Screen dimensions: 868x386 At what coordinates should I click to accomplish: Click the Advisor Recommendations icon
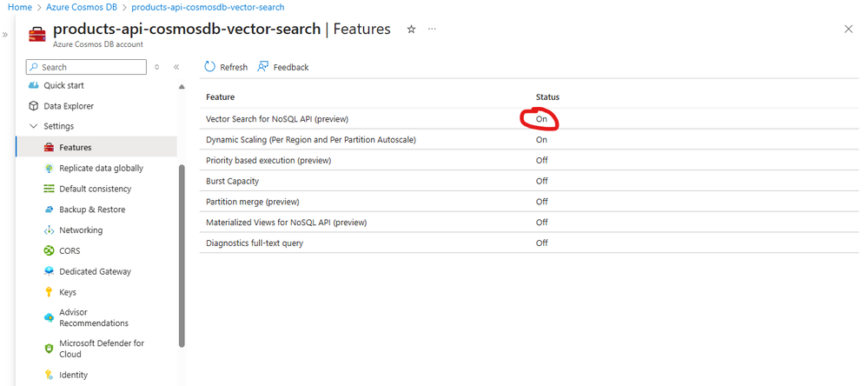click(x=49, y=317)
